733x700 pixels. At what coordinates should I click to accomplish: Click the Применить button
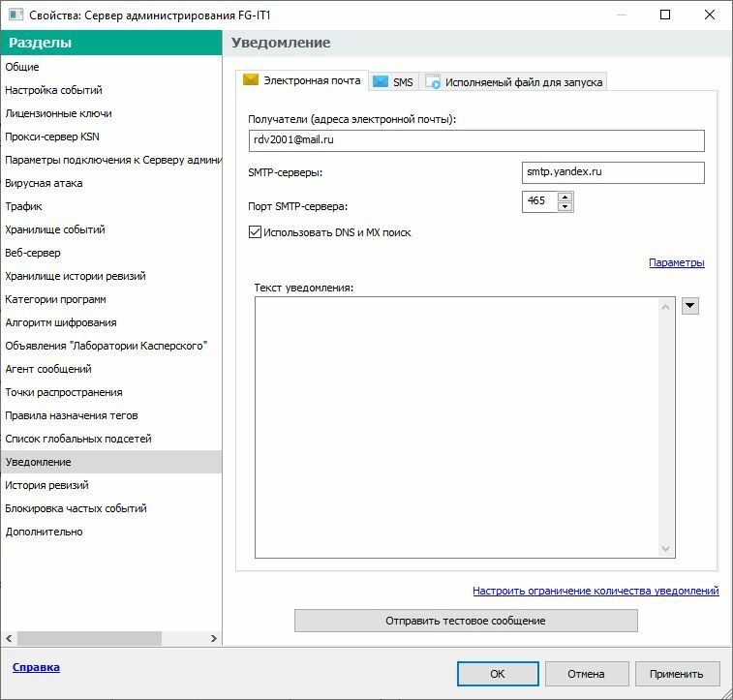tap(677, 674)
